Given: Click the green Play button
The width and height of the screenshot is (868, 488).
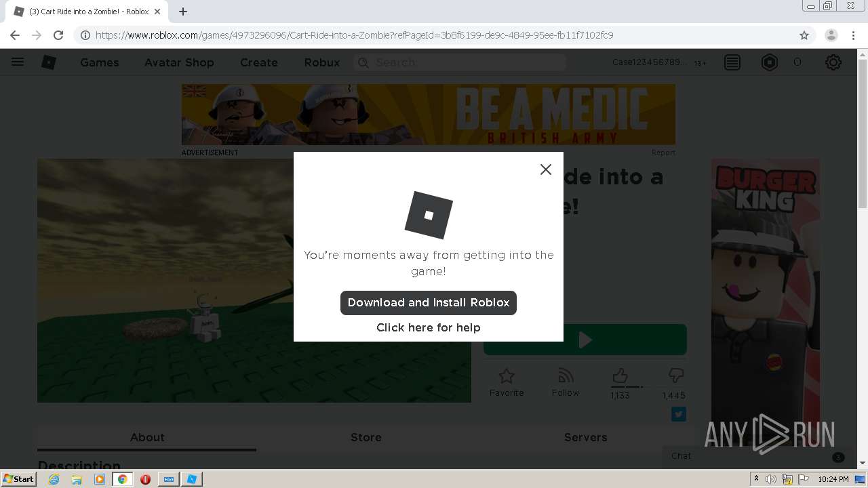Looking at the screenshot, I should coord(585,340).
